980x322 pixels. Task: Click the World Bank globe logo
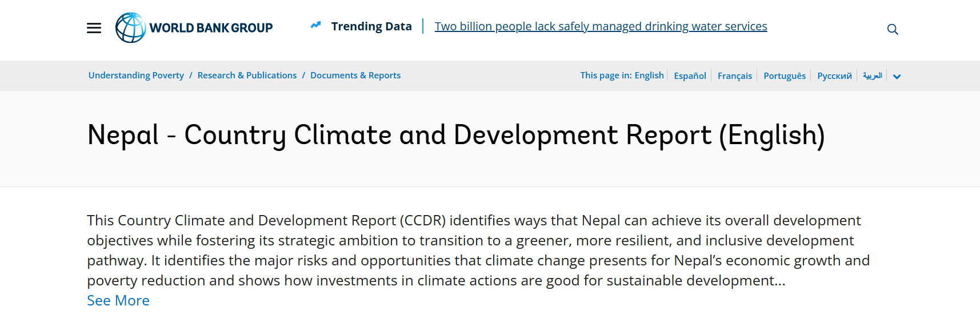click(x=131, y=27)
